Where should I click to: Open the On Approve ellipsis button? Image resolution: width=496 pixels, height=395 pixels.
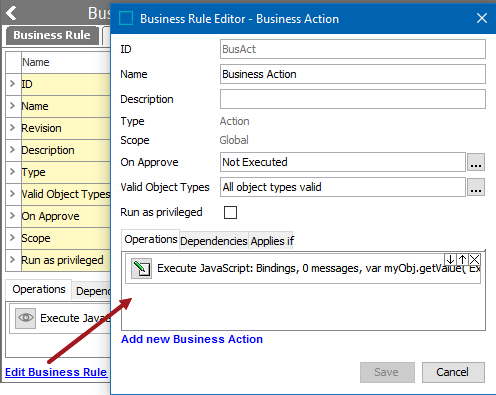click(476, 162)
